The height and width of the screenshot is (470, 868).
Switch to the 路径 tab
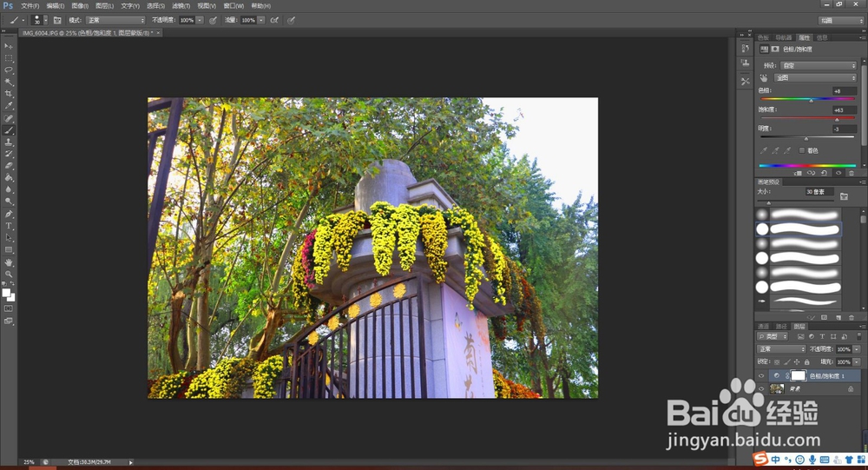coord(782,327)
